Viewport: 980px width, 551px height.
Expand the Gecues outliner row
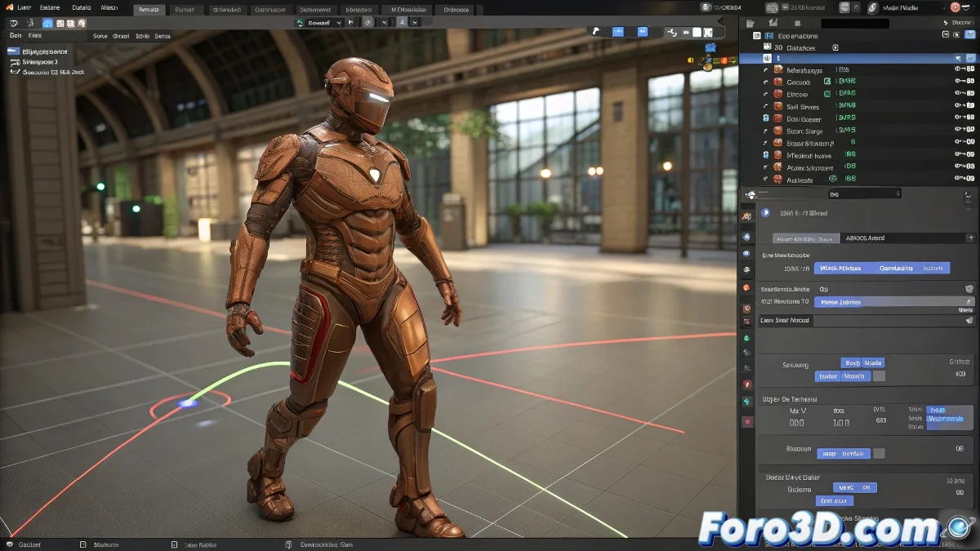tap(766, 82)
